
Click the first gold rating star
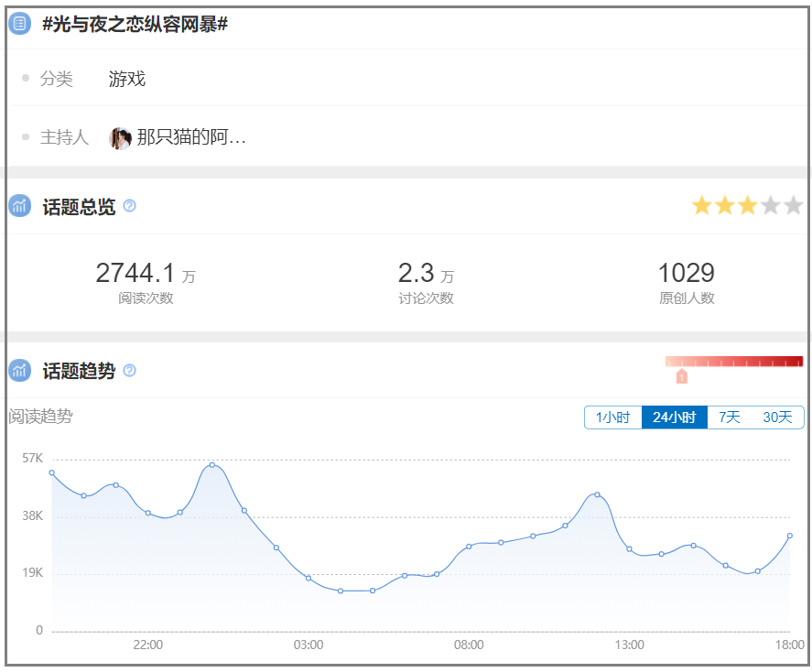click(x=702, y=205)
